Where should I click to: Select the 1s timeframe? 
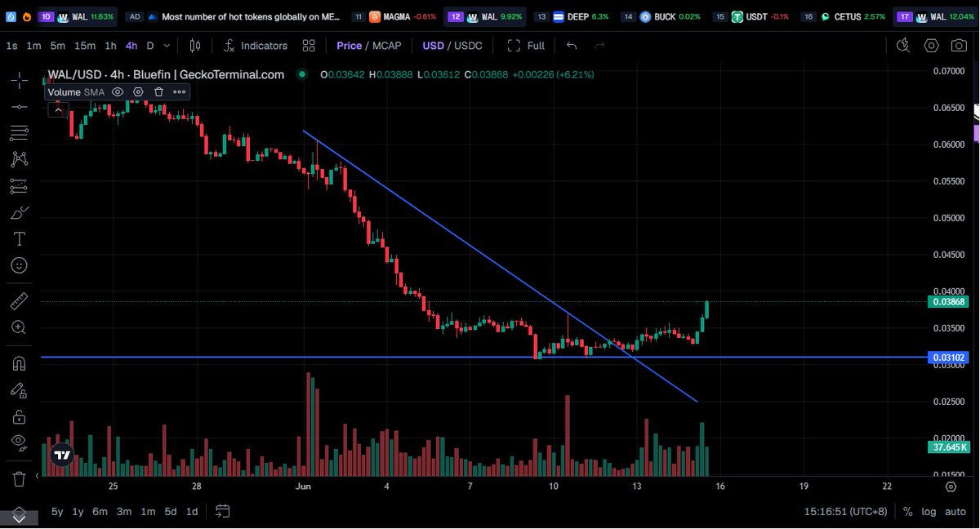click(x=11, y=46)
